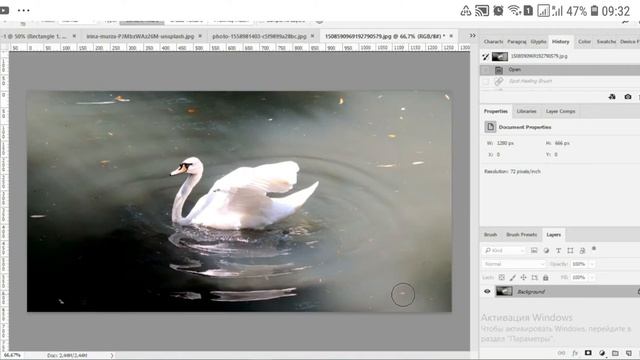Switch to the inna-munza unsplash.jpg document tab
This screenshot has width=640, height=360.
(x=140, y=36)
